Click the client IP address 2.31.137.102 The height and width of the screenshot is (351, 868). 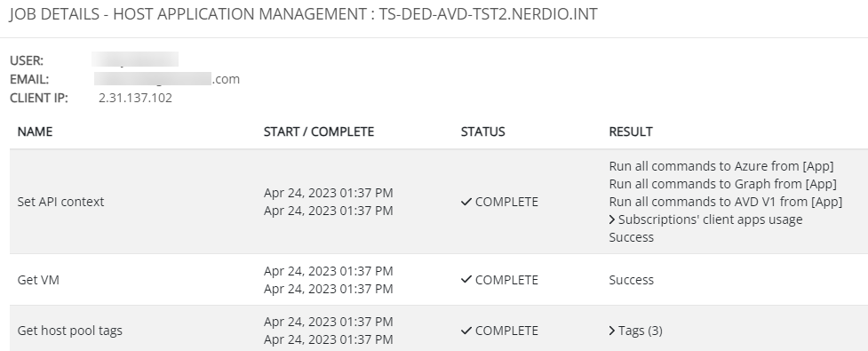[136, 98]
